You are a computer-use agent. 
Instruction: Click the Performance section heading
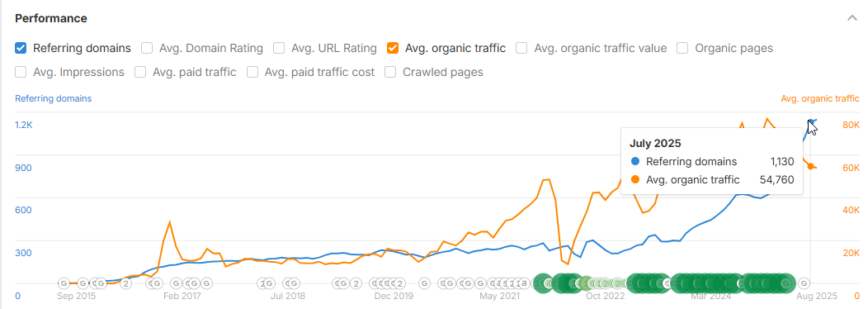pyautogui.click(x=51, y=18)
